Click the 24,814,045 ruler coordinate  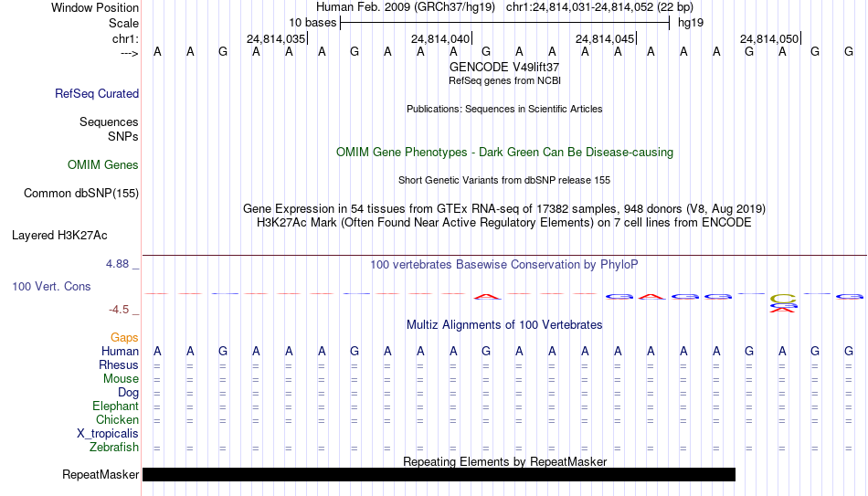(x=605, y=38)
